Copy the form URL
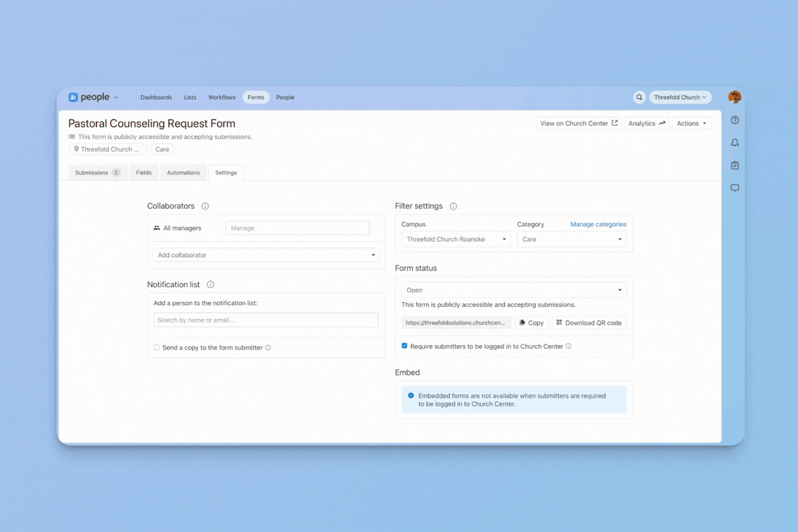798x532 pixels. point(531,323)
